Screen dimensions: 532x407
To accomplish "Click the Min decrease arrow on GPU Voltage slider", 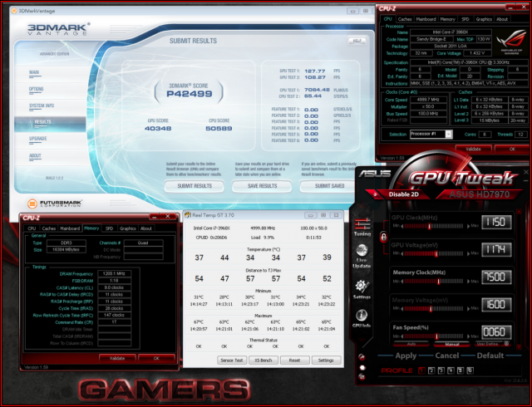I will click(x=402, y=253).
